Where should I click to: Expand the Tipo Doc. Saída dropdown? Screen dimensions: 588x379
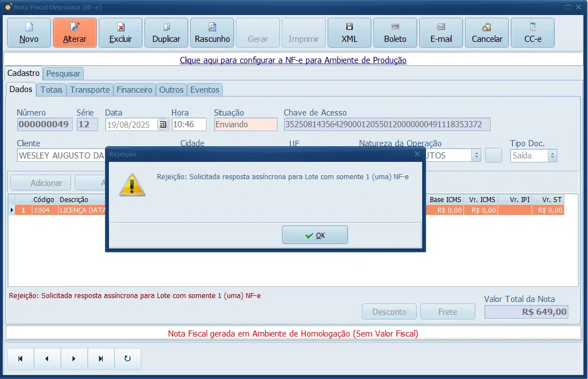point(552,156)
